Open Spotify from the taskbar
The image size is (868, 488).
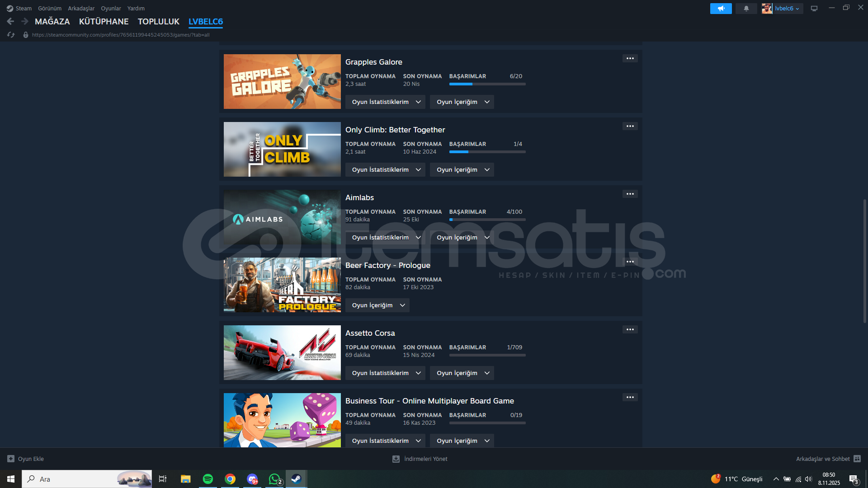point(208,479)
